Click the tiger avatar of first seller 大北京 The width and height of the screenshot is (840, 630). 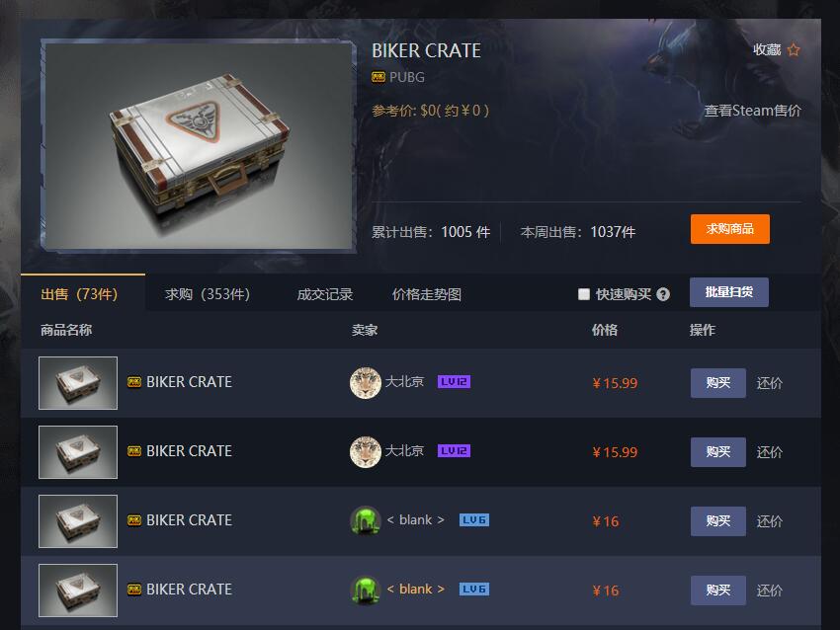(366, 383)
